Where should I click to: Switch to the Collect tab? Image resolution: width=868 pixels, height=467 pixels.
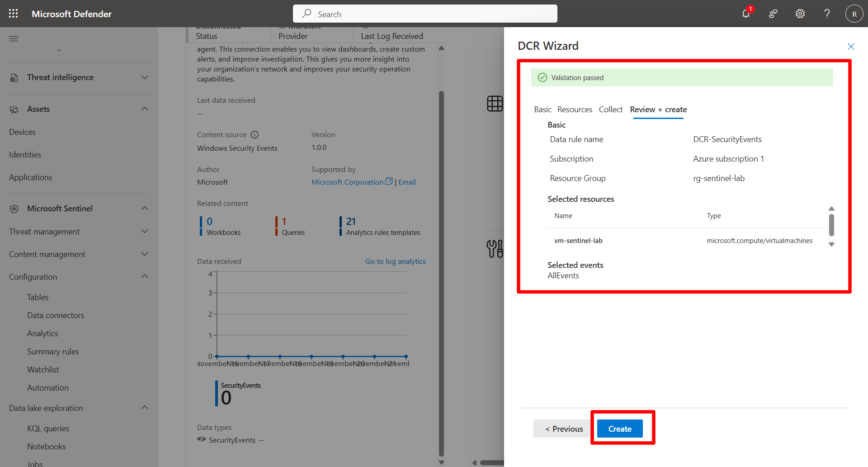point(611,110)
